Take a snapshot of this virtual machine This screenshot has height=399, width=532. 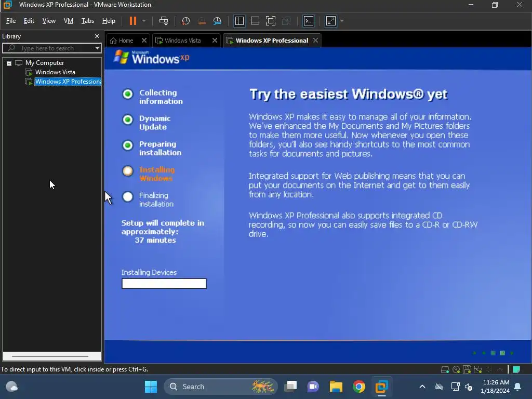[x=185, y=21]
